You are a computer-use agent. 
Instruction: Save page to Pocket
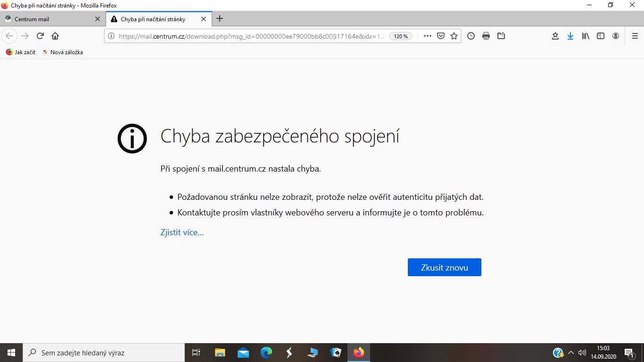point(441,36)
